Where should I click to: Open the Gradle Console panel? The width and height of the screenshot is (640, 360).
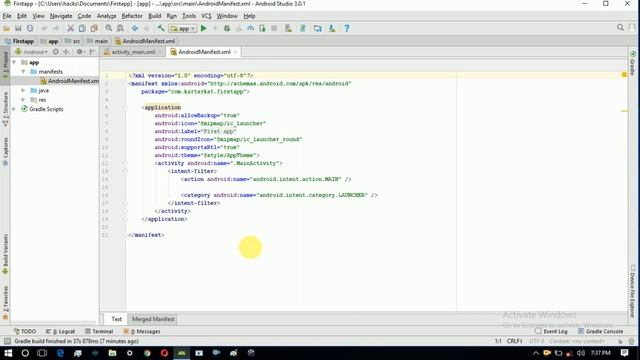pyautogui.click(x=600, y=331)
